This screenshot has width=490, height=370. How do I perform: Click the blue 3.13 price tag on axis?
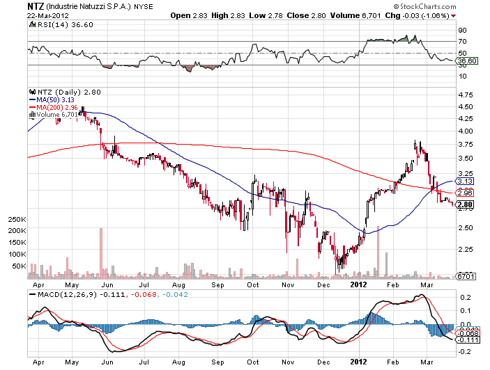coord(465,181)
